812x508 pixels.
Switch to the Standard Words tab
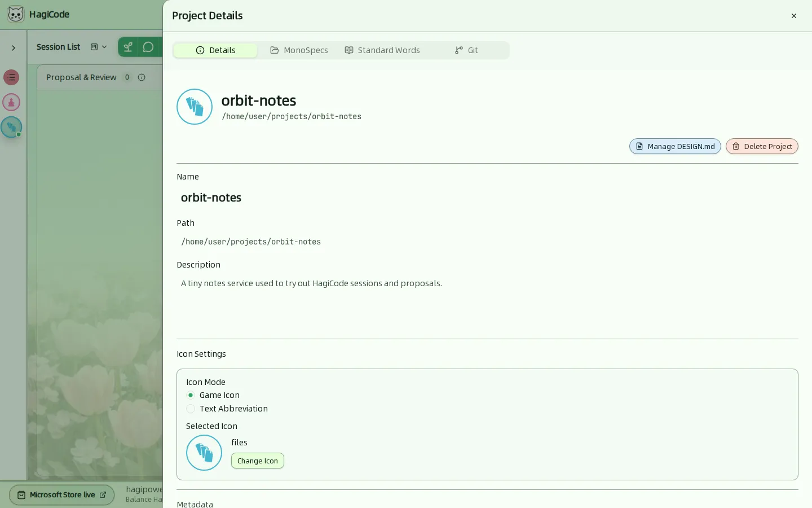point(382,50)
